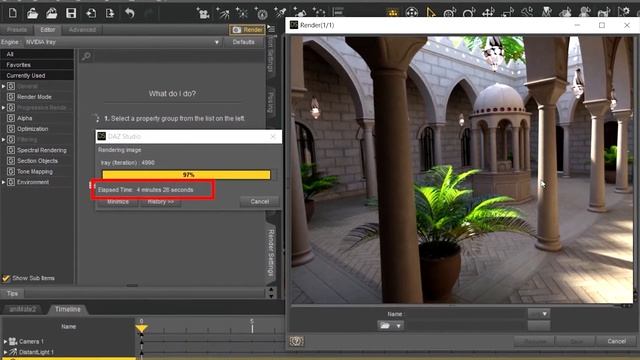Click the yellow timeline playhead marker

pos(141,328)
